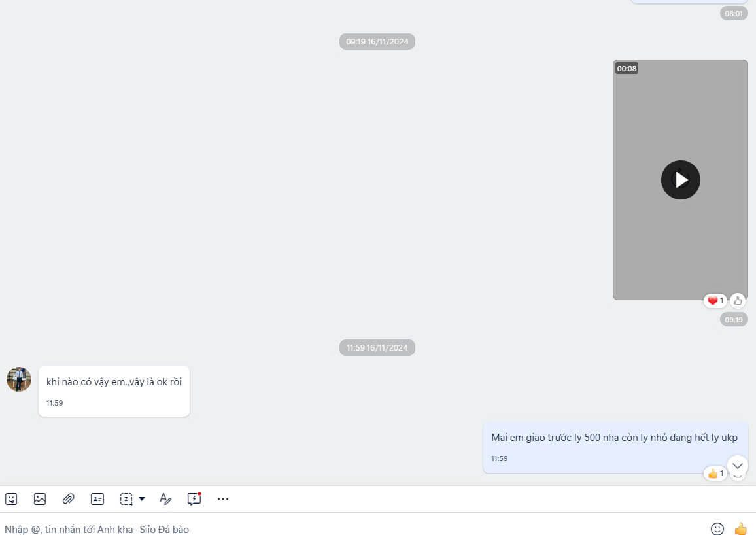Click the like reaction button under video

[x=738, y=301]
